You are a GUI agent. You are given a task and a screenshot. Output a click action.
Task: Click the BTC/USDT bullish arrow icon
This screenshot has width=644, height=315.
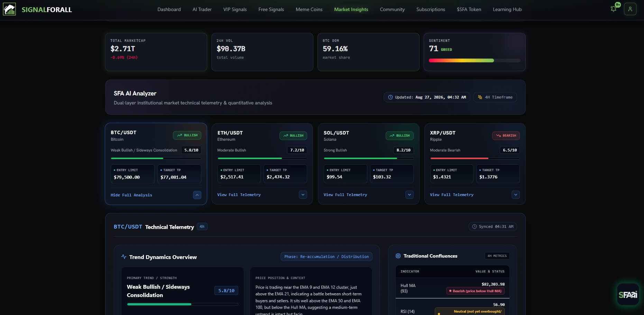click(x=180, y=135)
